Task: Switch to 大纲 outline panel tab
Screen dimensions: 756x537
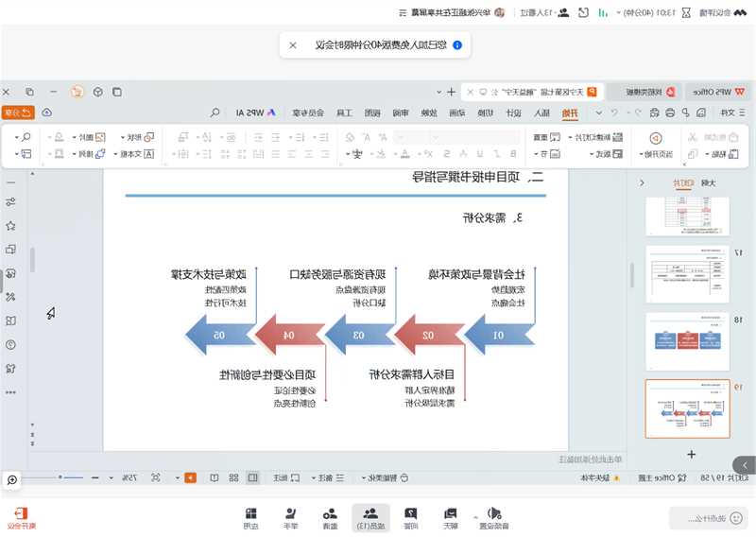Action: [x=708, y=182]
